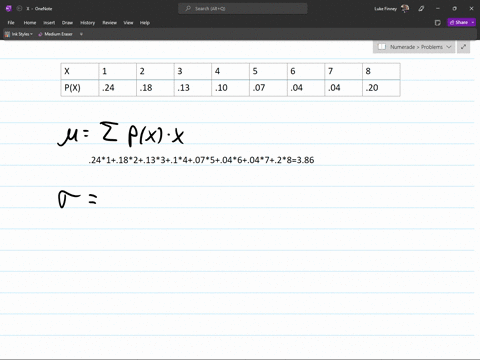Screen dimensions: 480x360
Task: Click the table cell with value 1
Action: 117,71
